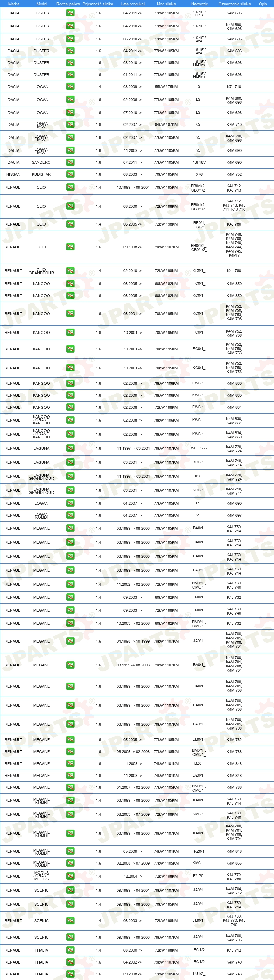
Task: Click the K4M 856 engine code
Action: coord(234,863)
